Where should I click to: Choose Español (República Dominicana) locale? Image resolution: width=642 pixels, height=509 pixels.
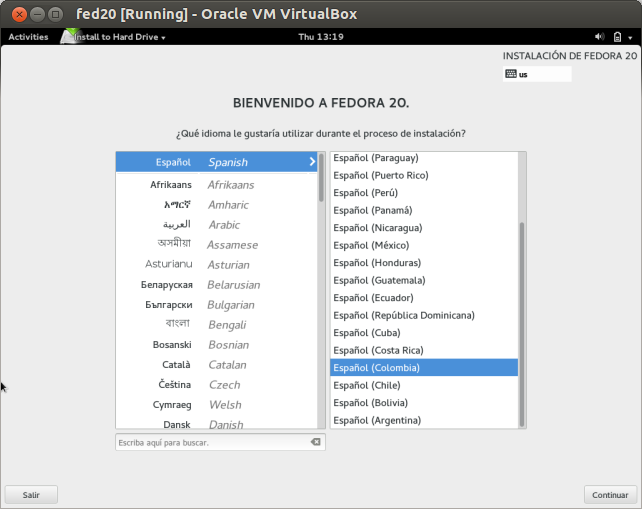tap(424, 315)
